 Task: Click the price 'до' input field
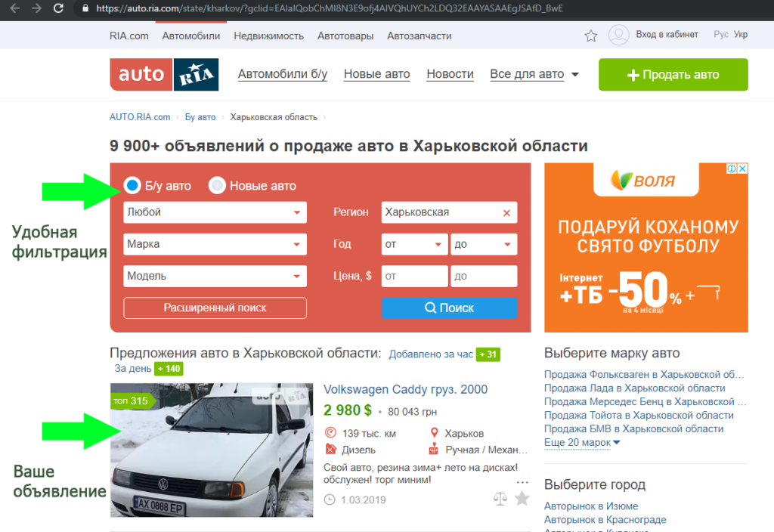tap(484, 277)
